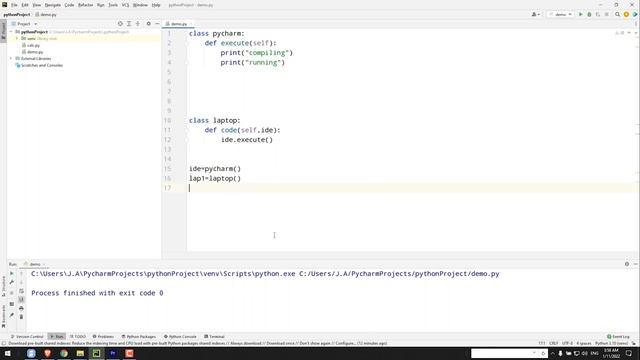The height and width of the screenshot is (360, 640).
Task: Open the View menu
Action: click(x=37, y=5)
